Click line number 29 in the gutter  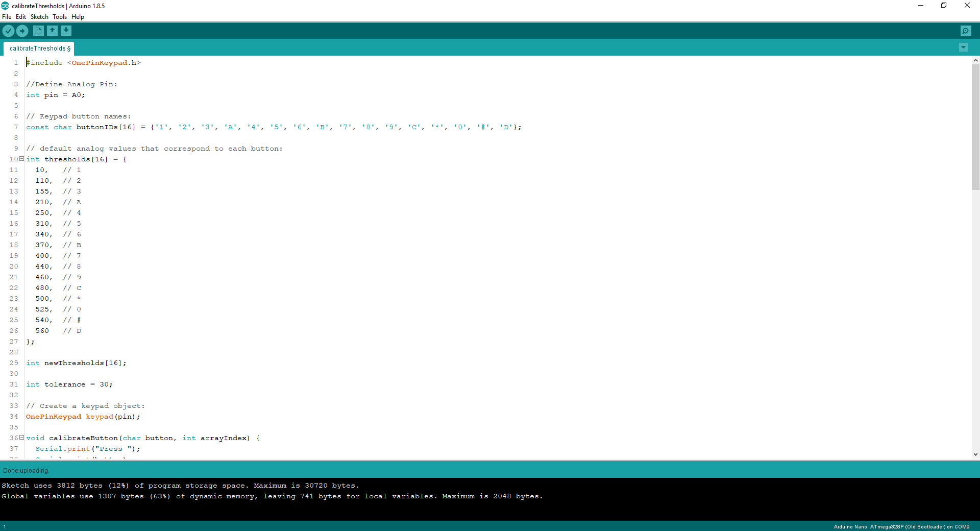point(14,363)
